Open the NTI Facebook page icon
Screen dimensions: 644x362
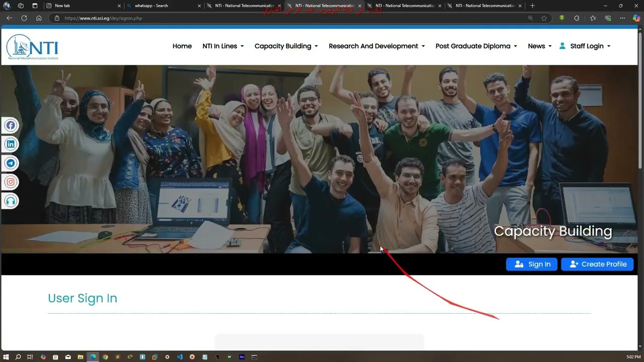tap(11, 125)
